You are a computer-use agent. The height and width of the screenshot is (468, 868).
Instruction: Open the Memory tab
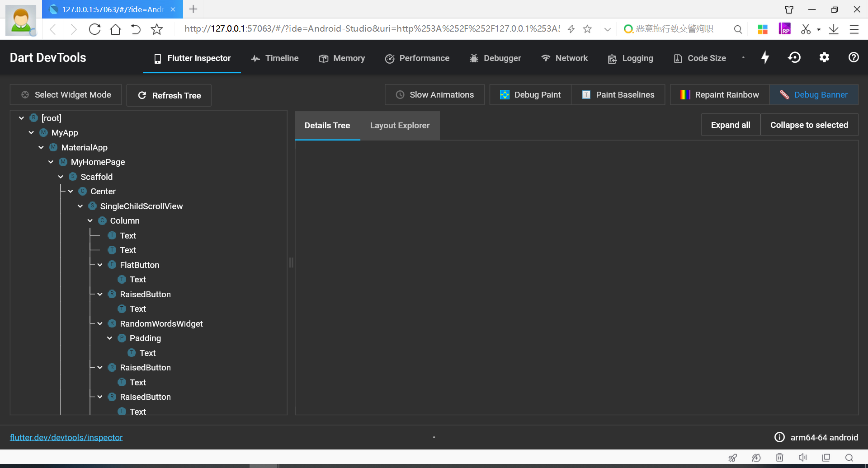tap(342, 58)
